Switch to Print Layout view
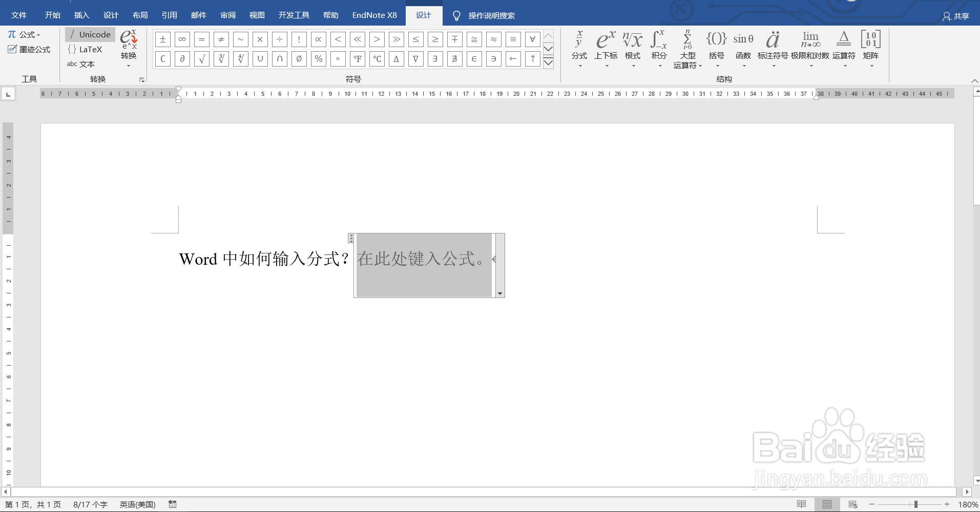Image resolution: width=980 pixels, height=512 pixels. pyautogui.click(x=827, y=504)
